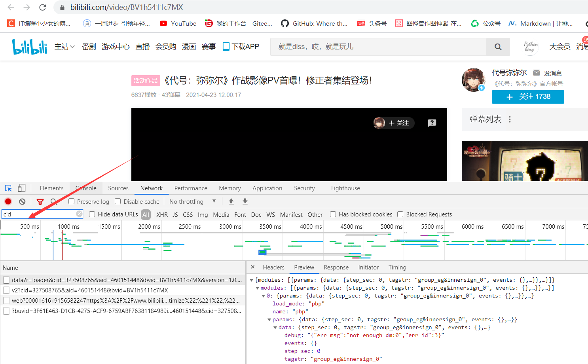The width and height of the screenshot is (588, 364).
Task: Go back with the browser back arrow
Action: pos(11,7)
